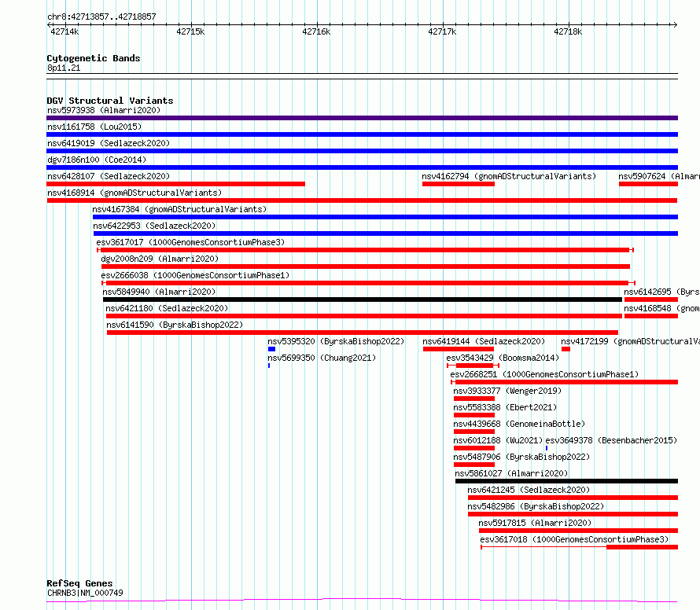This screenshot has height=610, width=700.
Task: Click nsv4439668 (GenomeinaBottle) label
Action: point(519,424)
